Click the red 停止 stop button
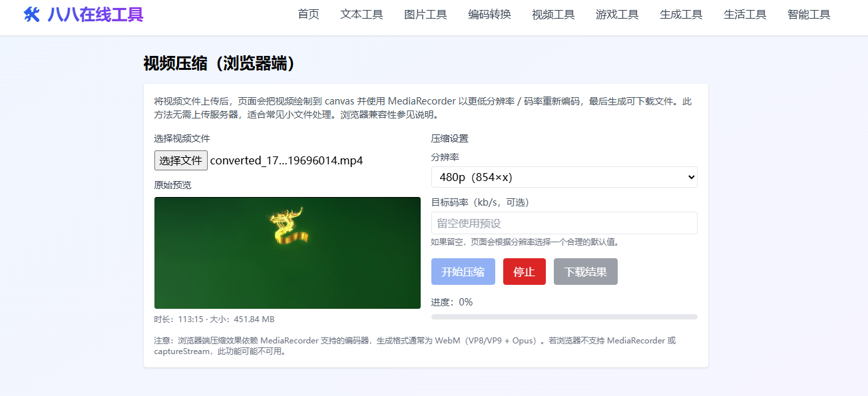 [x=524, y=271]
